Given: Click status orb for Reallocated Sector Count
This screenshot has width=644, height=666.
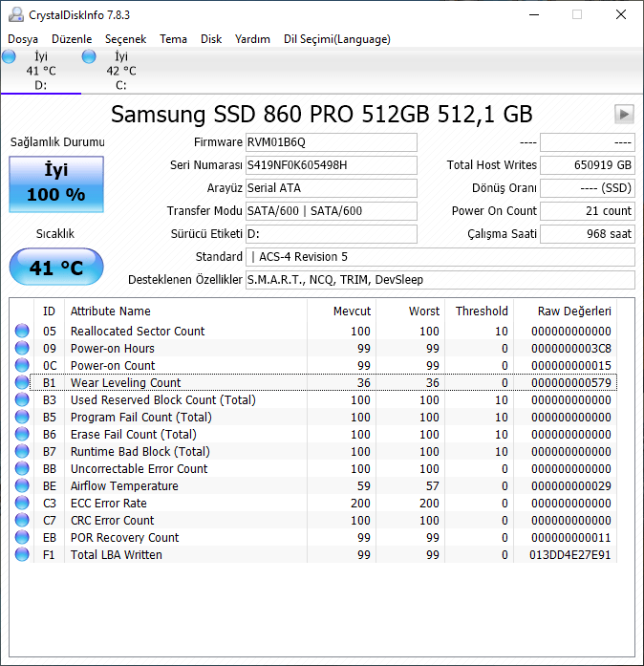Looking at the screenshot, I should 22,331.
